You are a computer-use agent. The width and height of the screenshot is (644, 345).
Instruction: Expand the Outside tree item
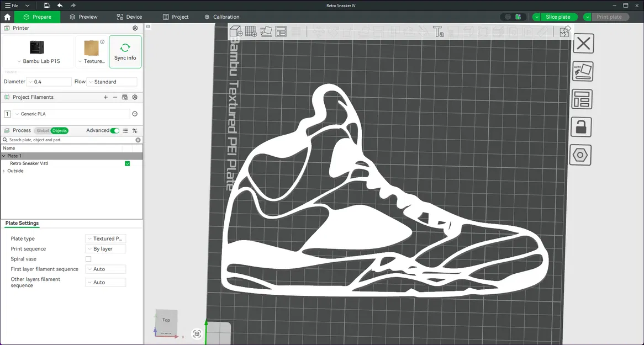(x=4, y=171)
